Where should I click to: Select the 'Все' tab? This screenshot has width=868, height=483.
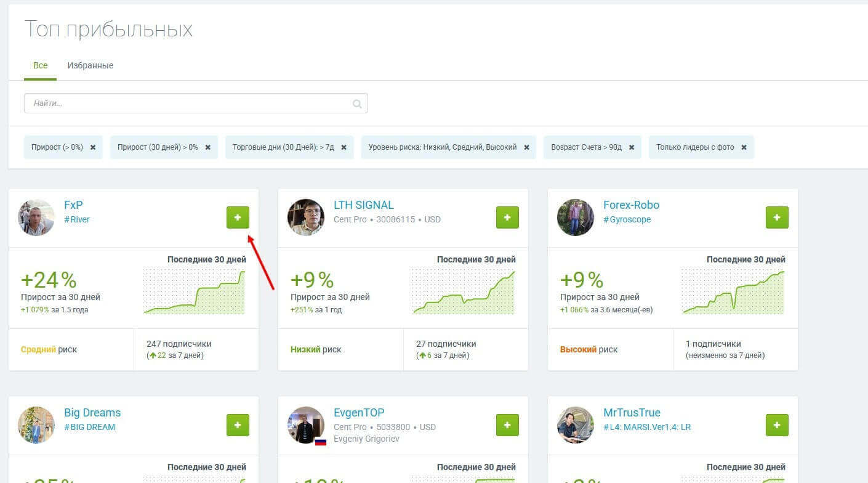click(40, 65)
